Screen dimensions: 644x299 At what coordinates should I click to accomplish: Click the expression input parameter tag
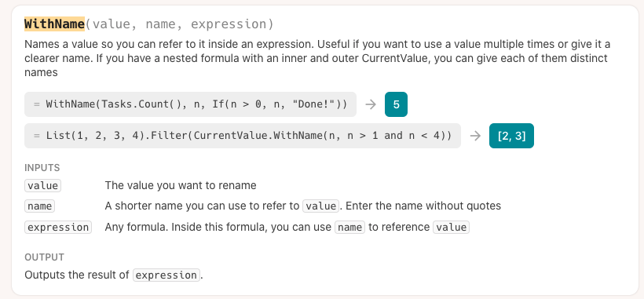tap(58, 227)
